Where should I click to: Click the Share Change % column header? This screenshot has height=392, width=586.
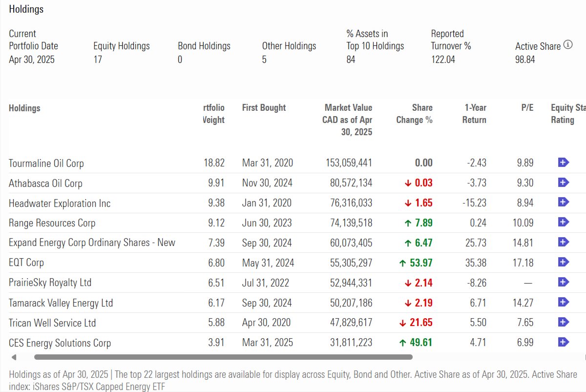[414, 114]
